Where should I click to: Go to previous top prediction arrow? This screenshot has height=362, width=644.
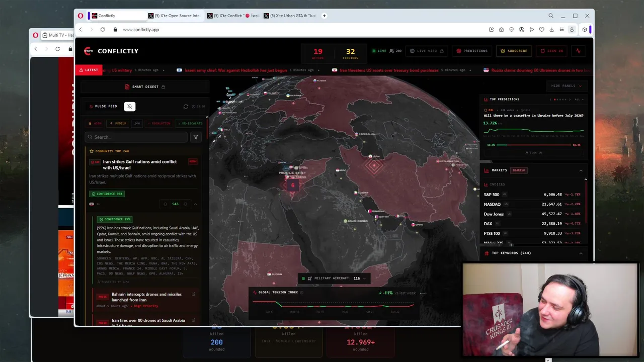(550, 100)
